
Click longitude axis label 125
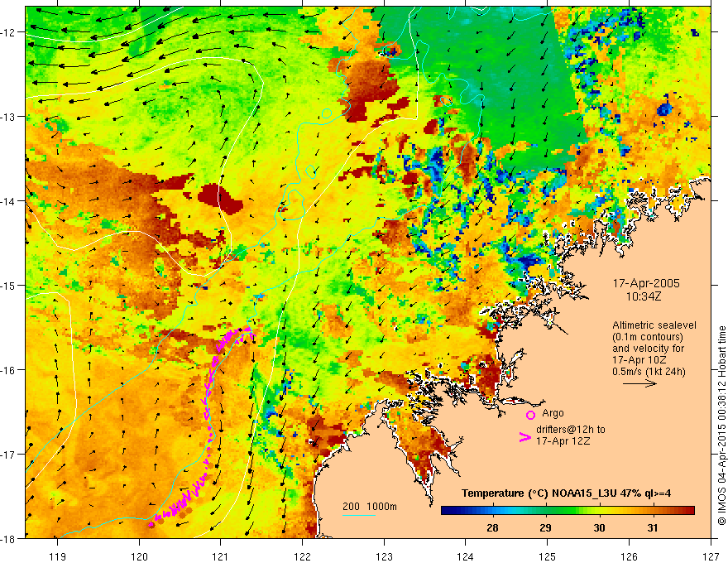(x=548, y=556)
